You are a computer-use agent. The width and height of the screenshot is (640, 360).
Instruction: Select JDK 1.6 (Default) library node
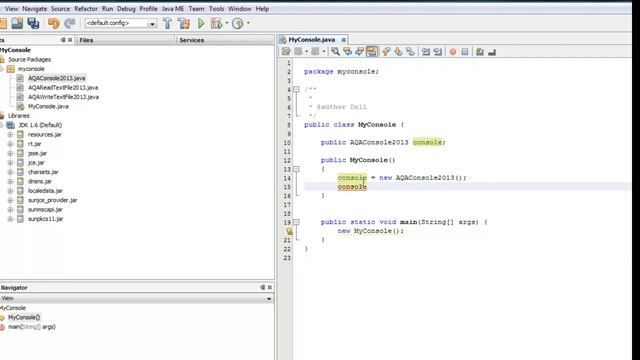point(40,125)
